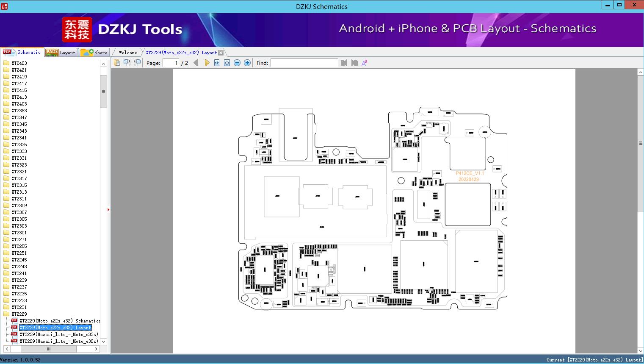Click the fit page icon
This screenshot has height=364, width=644.
tap(227, 63)
